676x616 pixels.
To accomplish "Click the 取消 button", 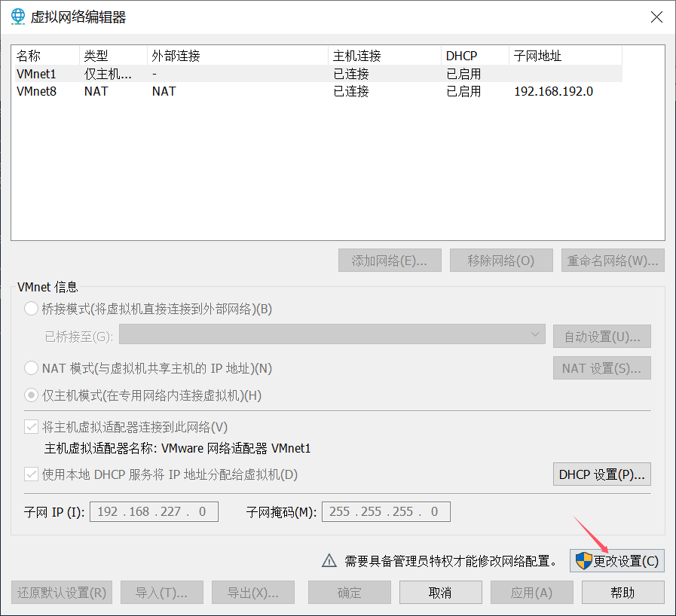I will coord(441,593).
